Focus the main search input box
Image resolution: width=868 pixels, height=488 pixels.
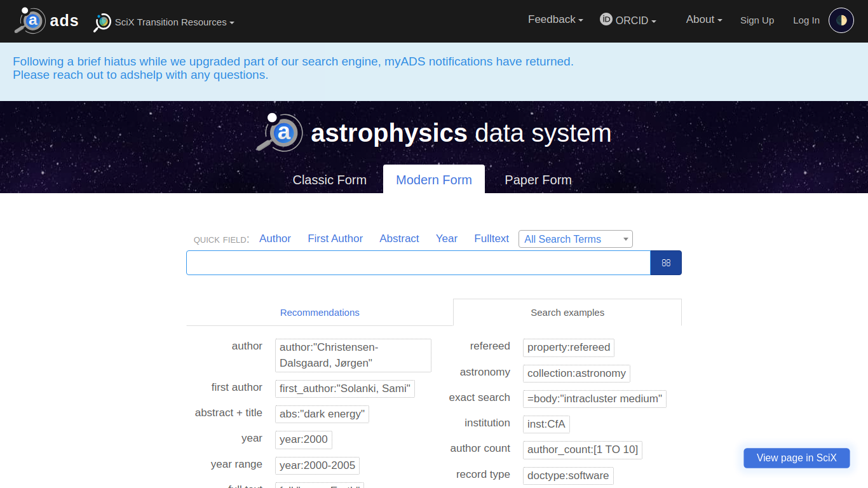(x=418, y=263)
